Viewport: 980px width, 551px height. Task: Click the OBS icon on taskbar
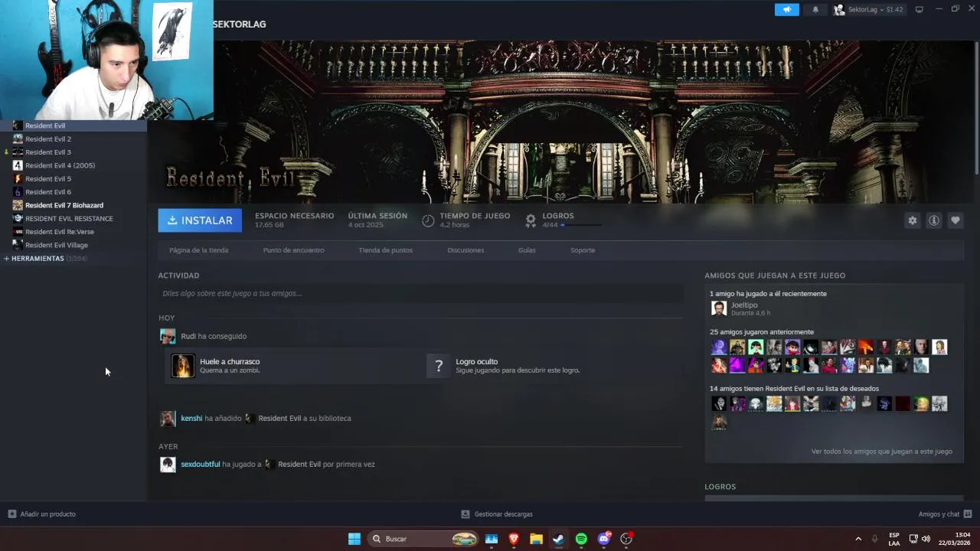[x=626, y=539]
